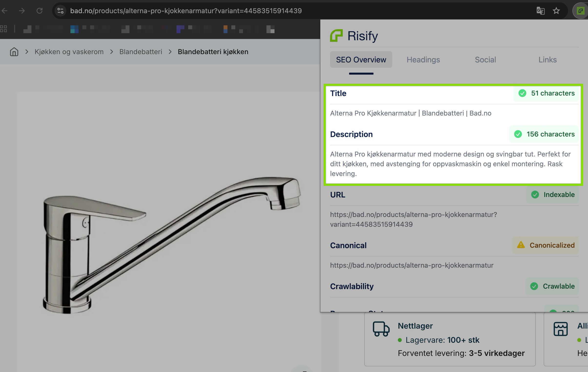
Task: Click the 156 characters description badge
Action: pyautogui.click(x=544, y=134)
